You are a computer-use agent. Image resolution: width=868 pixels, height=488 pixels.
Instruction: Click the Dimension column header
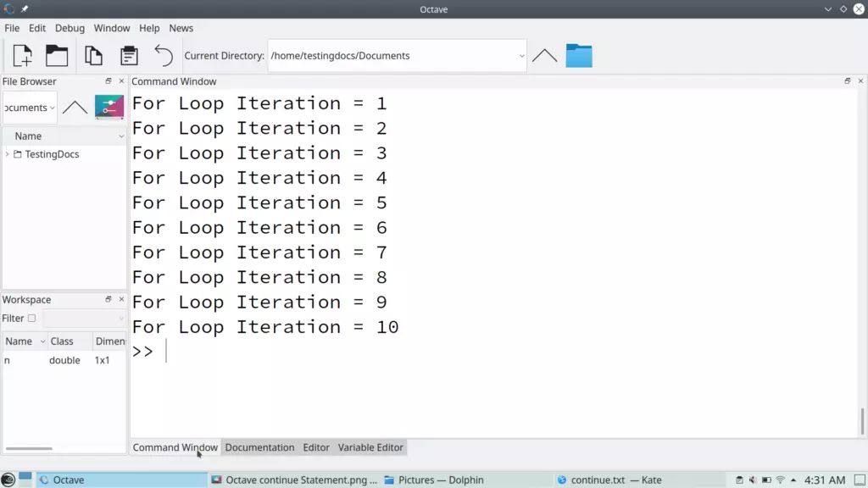pos(109,341)
